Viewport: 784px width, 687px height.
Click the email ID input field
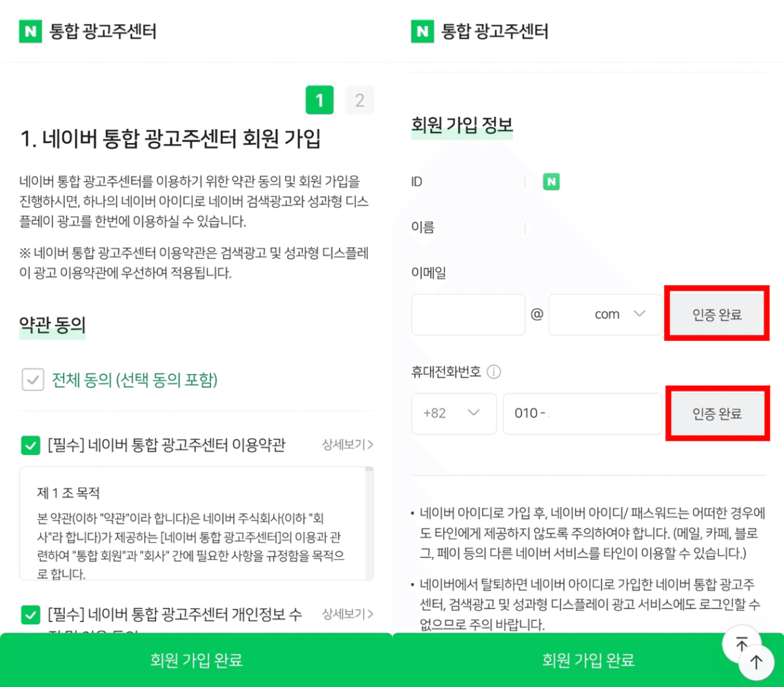pos(468,314)
